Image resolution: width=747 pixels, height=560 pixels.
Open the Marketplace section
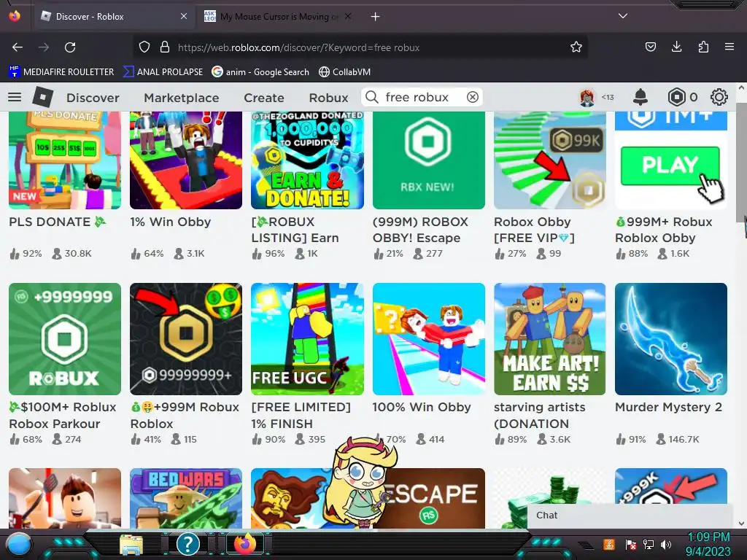182,98
